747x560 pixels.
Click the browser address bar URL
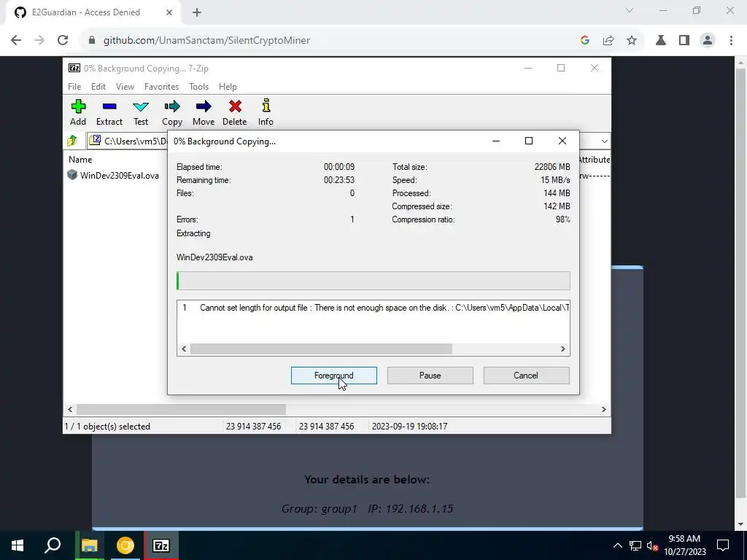pos(206,41)
